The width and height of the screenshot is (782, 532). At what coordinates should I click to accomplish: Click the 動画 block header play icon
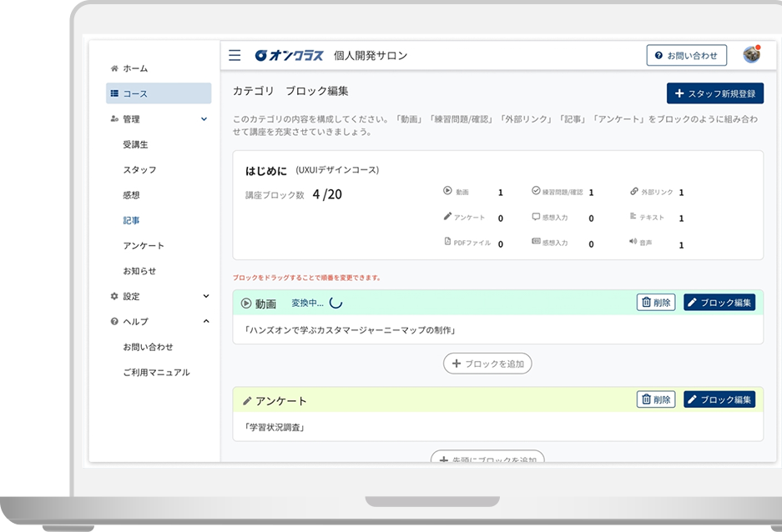246,303
